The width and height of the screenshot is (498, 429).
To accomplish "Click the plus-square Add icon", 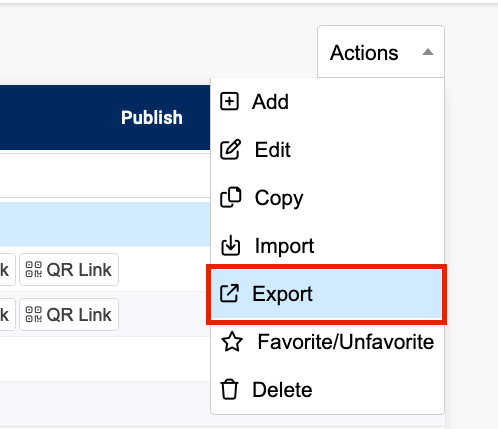I will pyautogui.click(x=229, y=101).
